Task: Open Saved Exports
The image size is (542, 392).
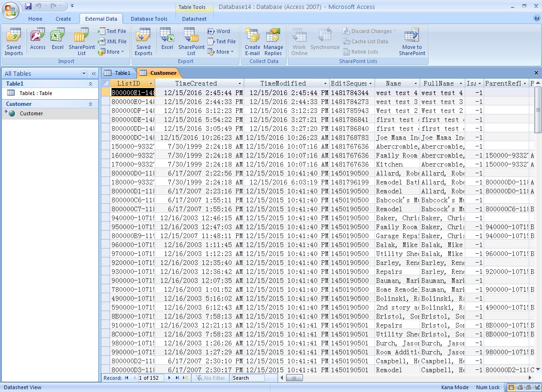Action: 143,42
